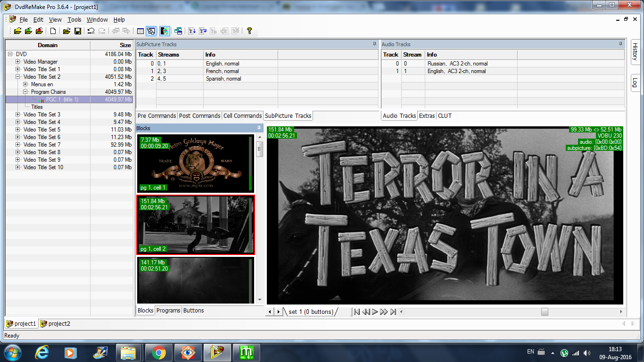Switch to the Programs tab
The height and width of the screenshot is (362, 644).
pos(168,311)
